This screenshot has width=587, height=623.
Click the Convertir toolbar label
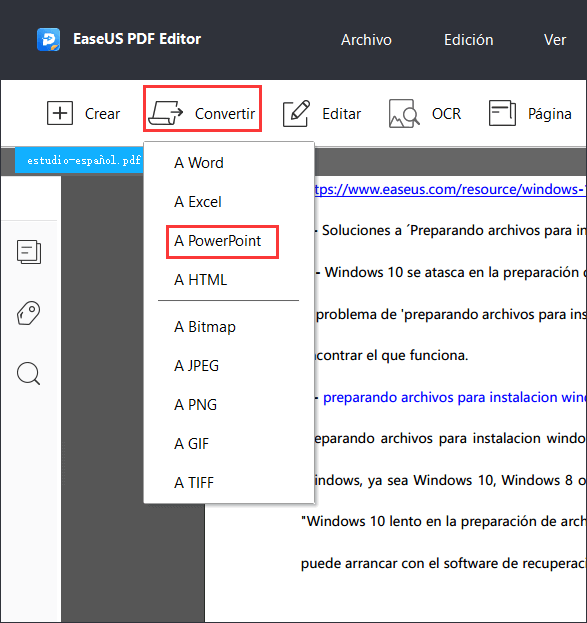point(225,114)
